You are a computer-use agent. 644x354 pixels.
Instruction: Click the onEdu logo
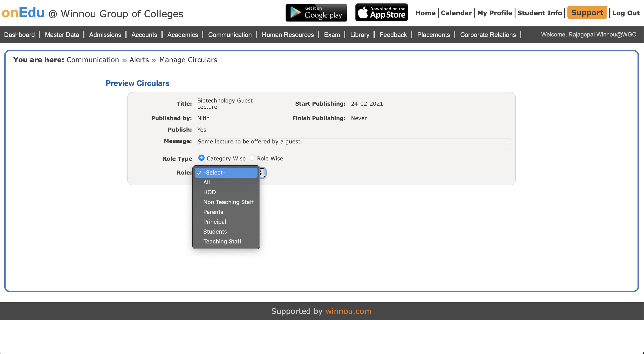[23, 13]
